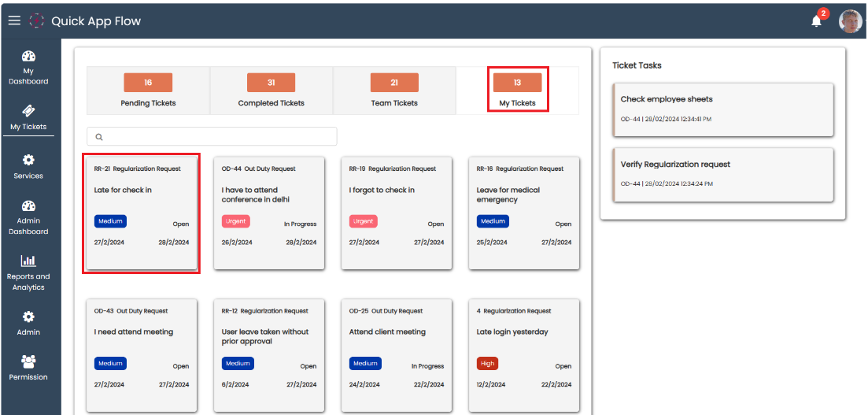
Task: Open the user profile avatar
Action: (850, 21)
